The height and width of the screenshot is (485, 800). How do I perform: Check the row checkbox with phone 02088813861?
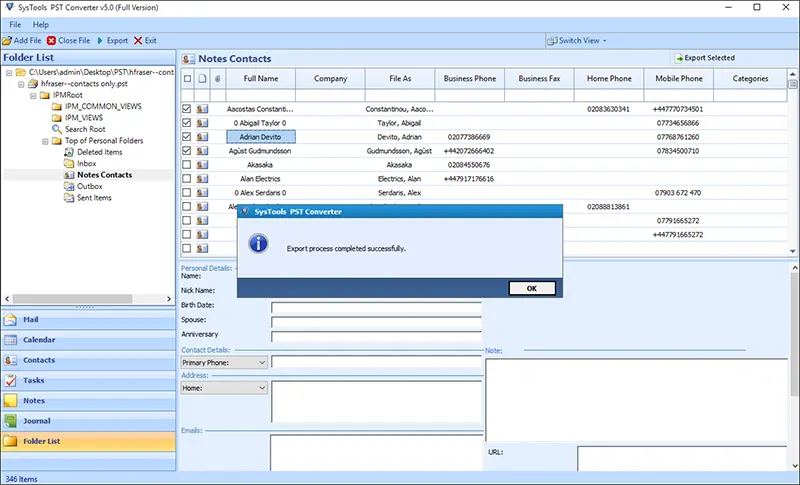187,207
